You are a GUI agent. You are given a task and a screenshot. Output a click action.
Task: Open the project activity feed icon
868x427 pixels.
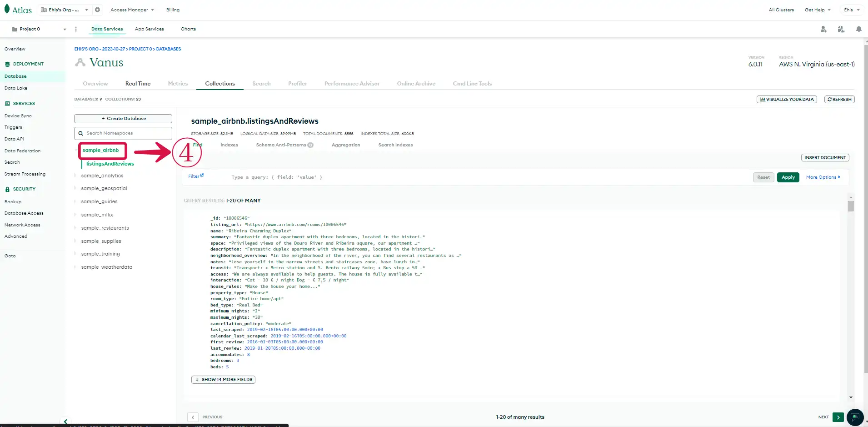coord(841,29)
